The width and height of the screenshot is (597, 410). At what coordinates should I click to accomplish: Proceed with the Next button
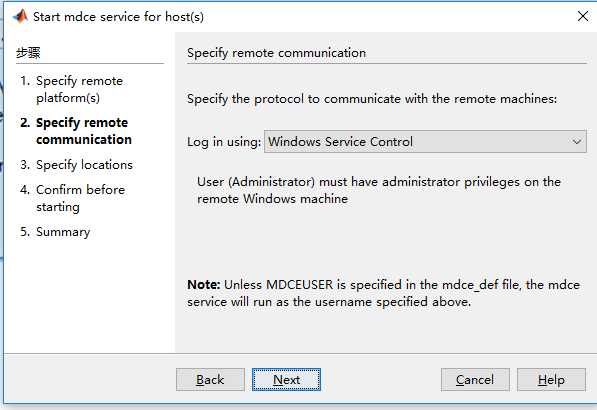tap(286, 380)
